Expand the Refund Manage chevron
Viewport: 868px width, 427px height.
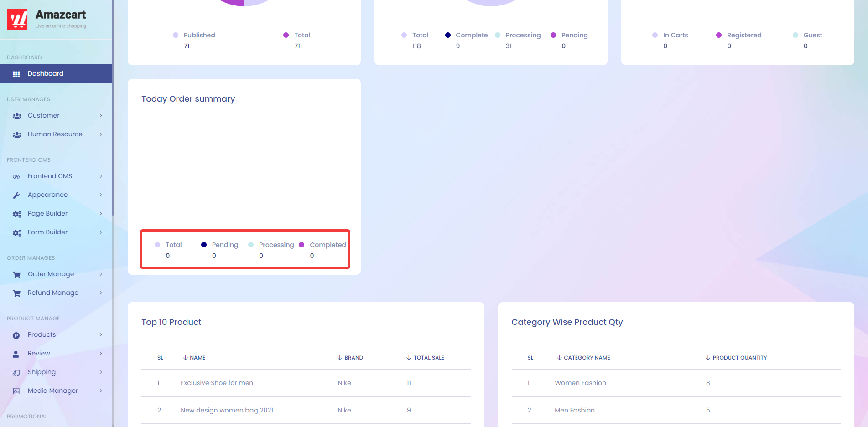(101, 293)
